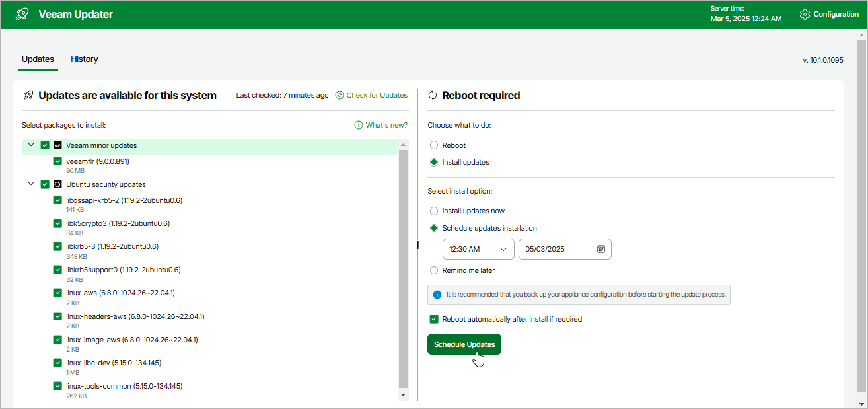
Task: Open the calendar picker icon in date field
Action: pos(601,249)
